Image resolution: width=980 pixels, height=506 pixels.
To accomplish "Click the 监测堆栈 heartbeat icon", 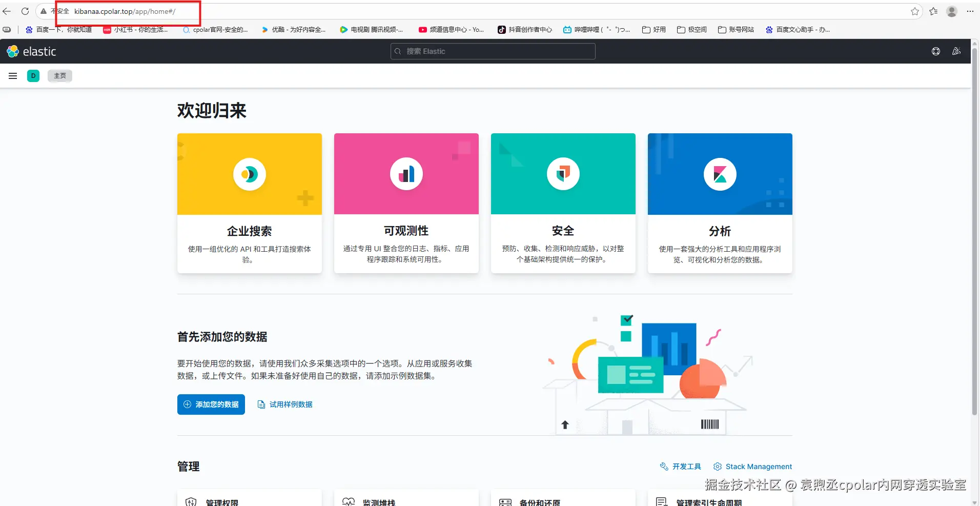I will tap(349, 502).
